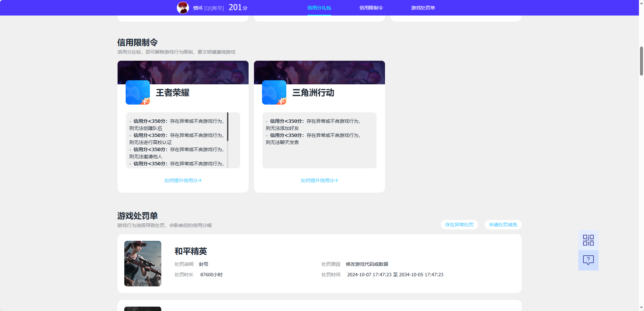Image resolution: width=644 pixels, height=311 pixels.
Task: Click the 王者荣耀 restrictions list scrollbar
Action: coord(228,127)
